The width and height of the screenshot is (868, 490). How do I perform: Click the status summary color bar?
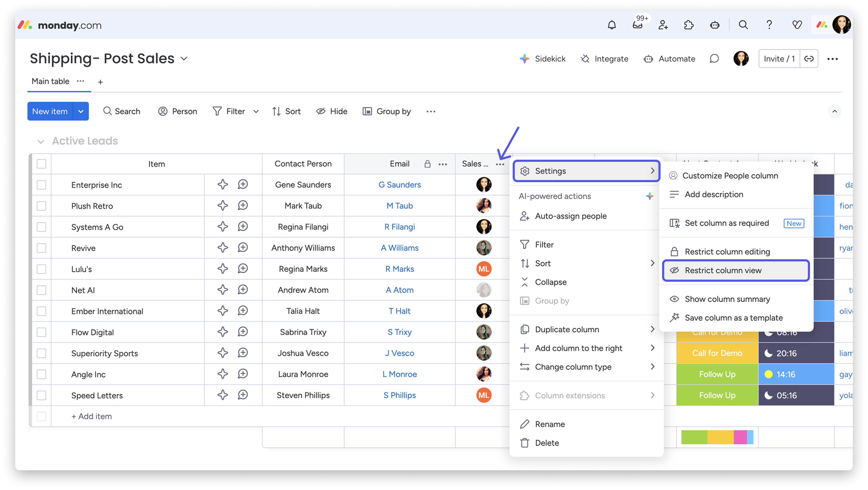click(717, 437)
